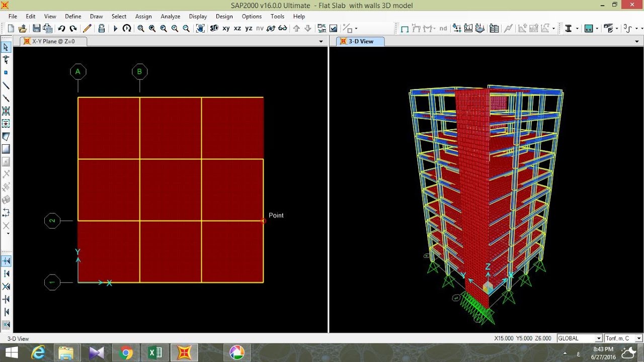
Task: Open the Assign menu
Action: 143,16
